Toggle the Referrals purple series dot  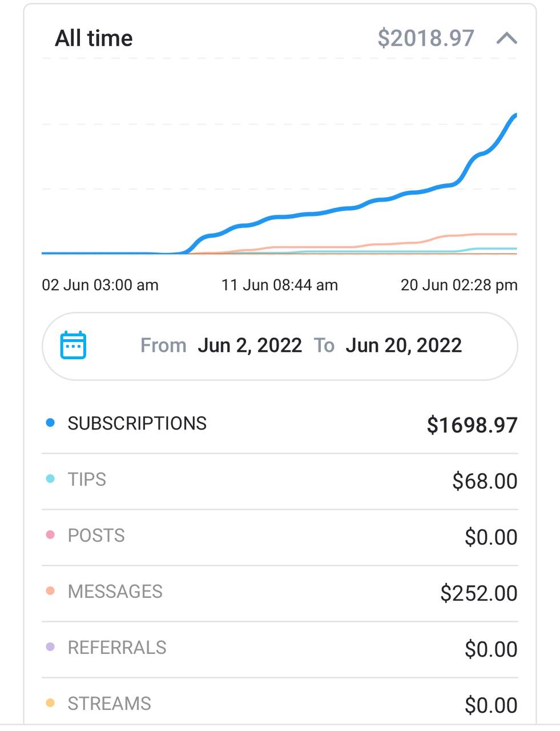(x=50, y=646)
